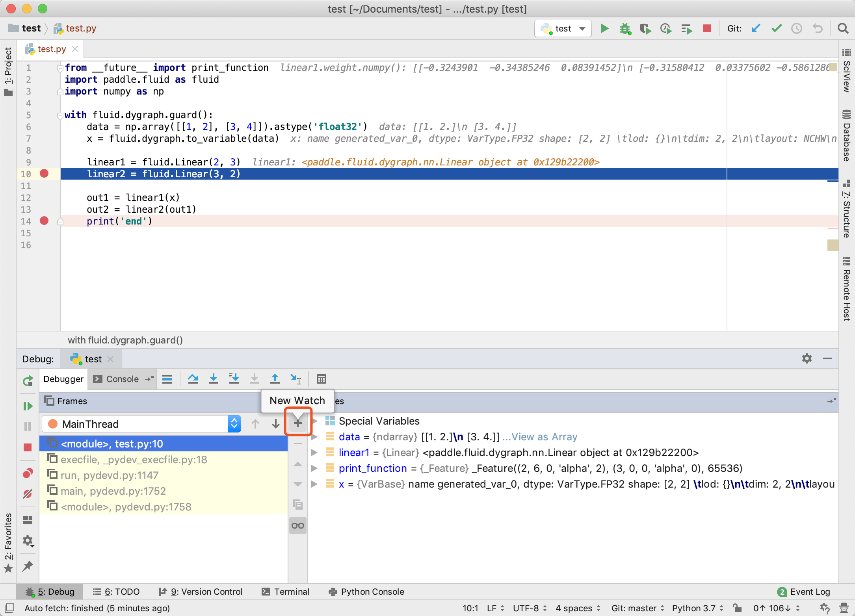Stop the run with the red square in the top toolbar
The height and width of the screenshot is (616, 855).
(x=707, y=28)
